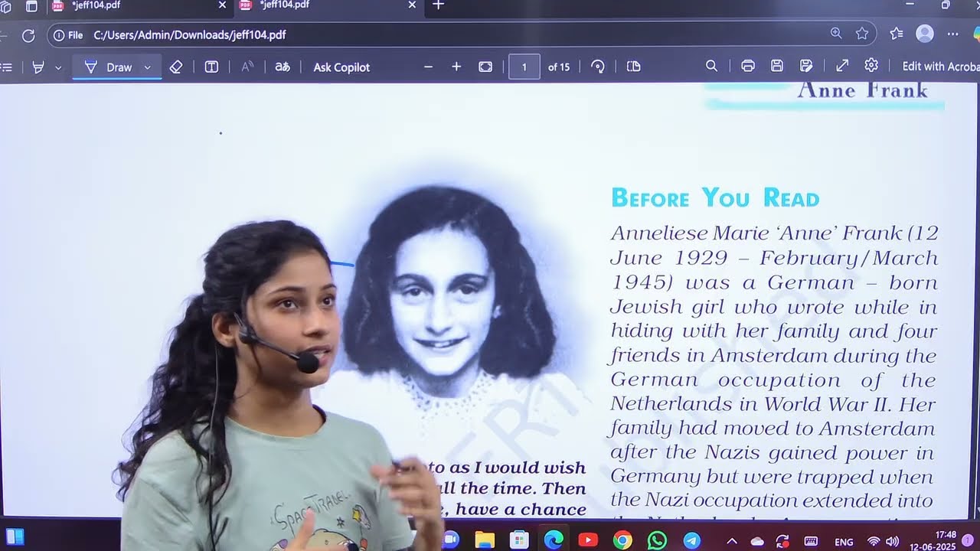This screenshot has width=980, height=551.
Task: Open the PDF Find search icon
Action: 711,66
